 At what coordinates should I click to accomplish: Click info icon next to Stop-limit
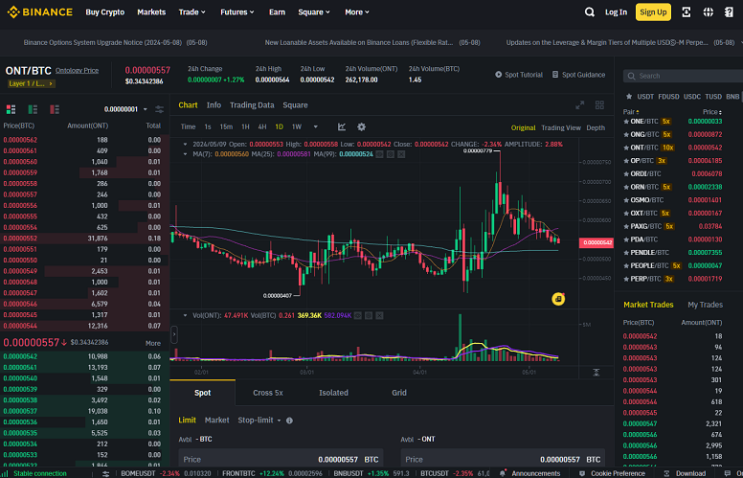pos(289,421)
